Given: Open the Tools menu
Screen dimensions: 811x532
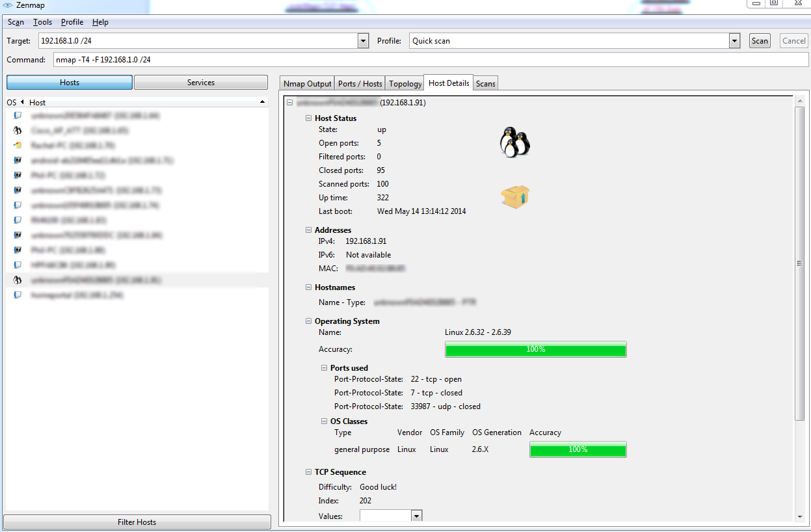Looking at the screenshot, I should pos(42,22).
